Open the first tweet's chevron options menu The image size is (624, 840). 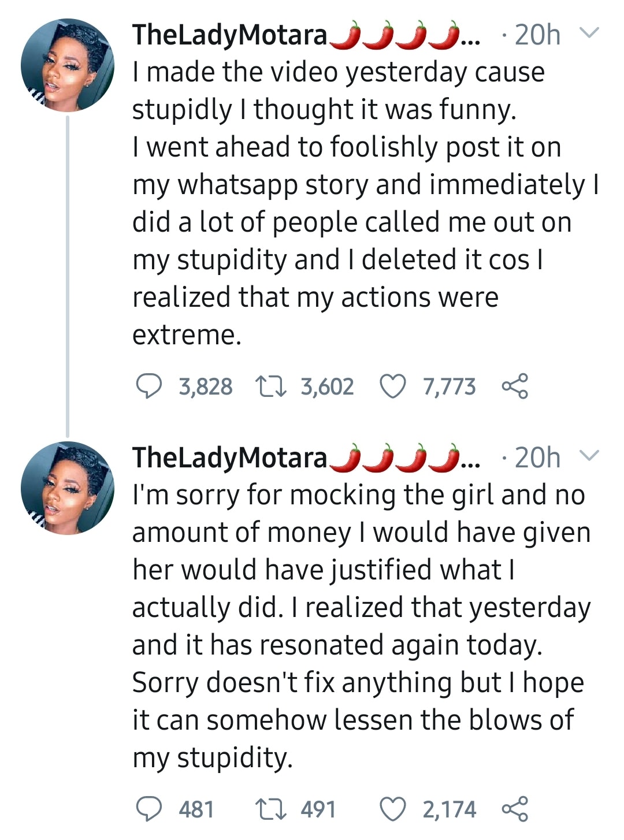click(x=589, y=34)
